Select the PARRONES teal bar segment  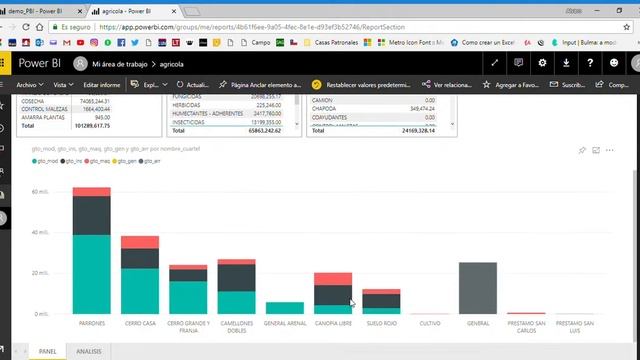tap(91, 274)
